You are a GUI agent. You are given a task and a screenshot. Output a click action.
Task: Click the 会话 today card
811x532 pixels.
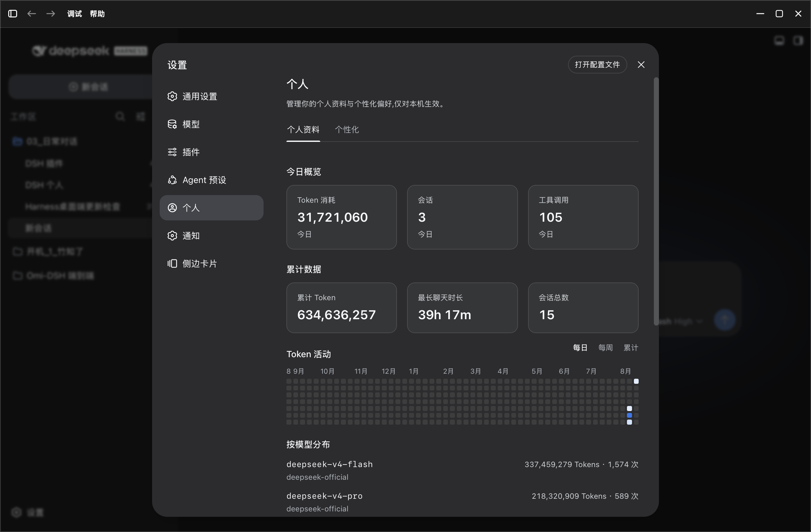point(462,217)
